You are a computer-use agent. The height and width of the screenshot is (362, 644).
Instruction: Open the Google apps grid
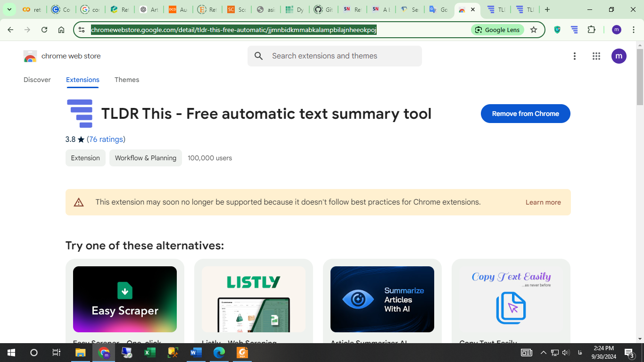point(596,56)
